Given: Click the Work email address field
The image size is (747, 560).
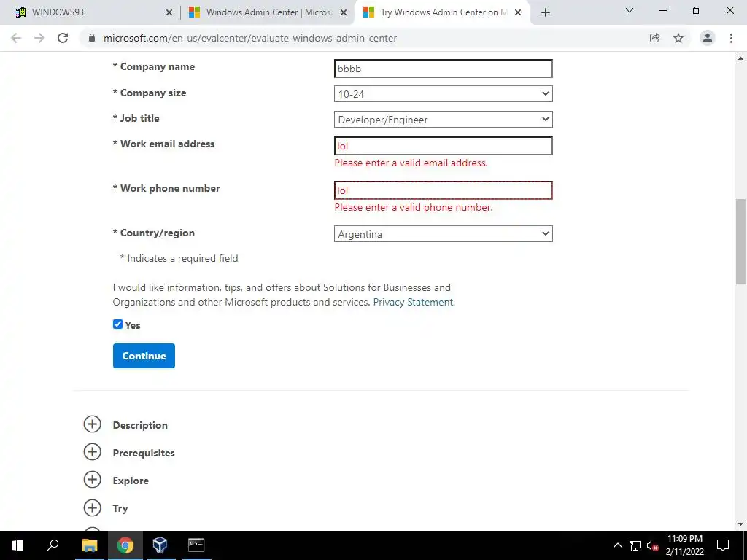Looking at the screenshot, I should point(443,146).
